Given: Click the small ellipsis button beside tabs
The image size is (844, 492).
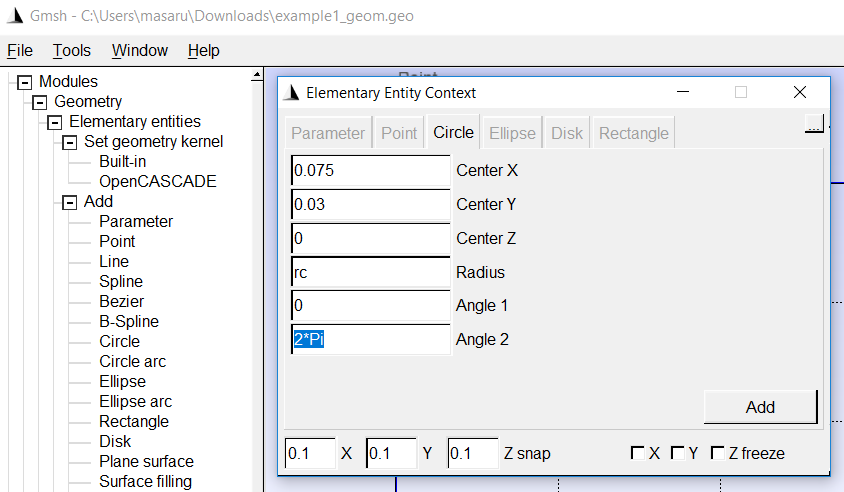Looking at the screenshot, I should (x=814, y=124).
